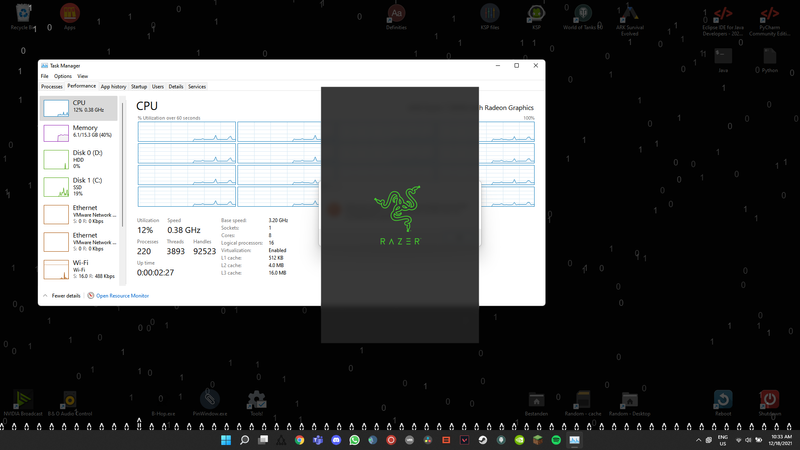Viewport: 800px width, 450px height.
Task: Open Steam from the taskbar
Action: click(483, 440)
